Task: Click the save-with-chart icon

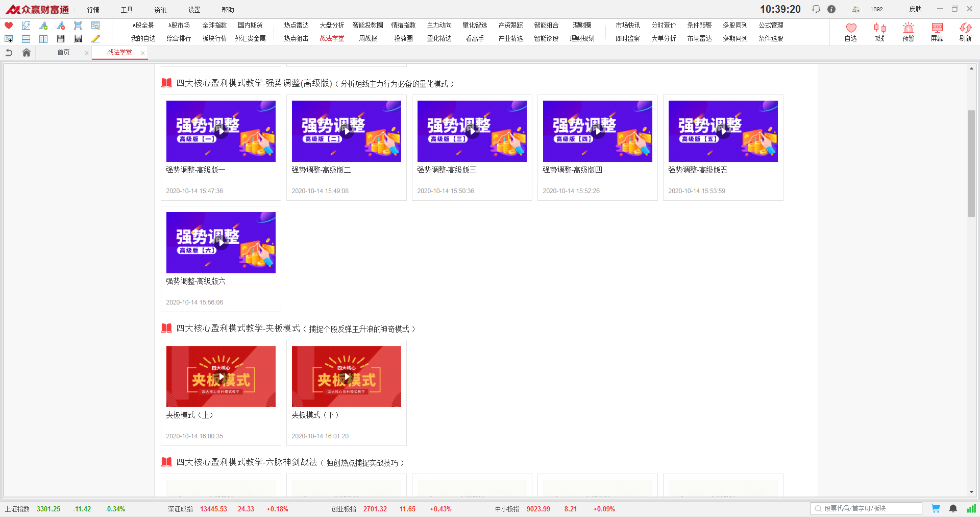Action: click(x=78, y=39)
